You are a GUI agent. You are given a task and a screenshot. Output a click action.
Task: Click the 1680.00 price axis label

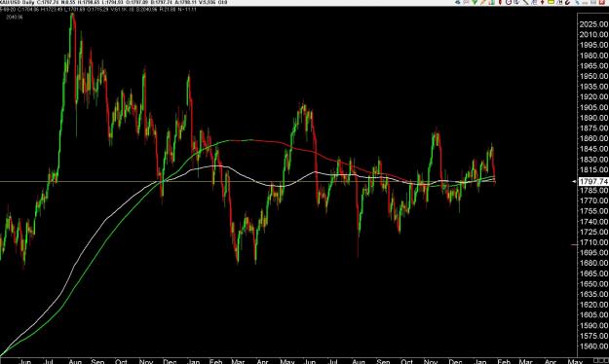593,263
